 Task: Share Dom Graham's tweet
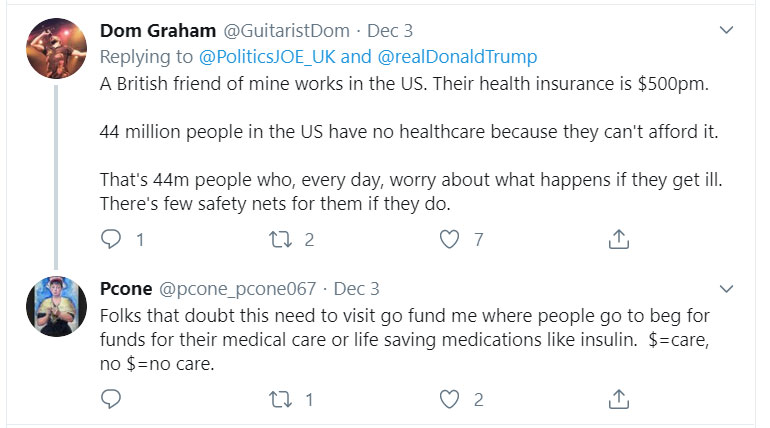click(619, 239)
